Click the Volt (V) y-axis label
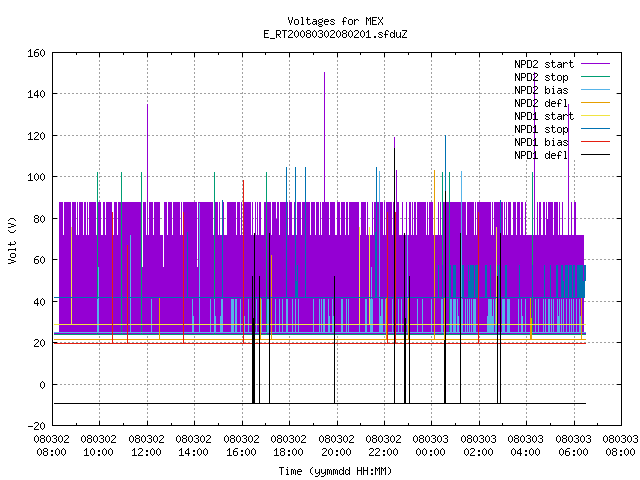The image size is (640, 480). click(x=12, y=240)
